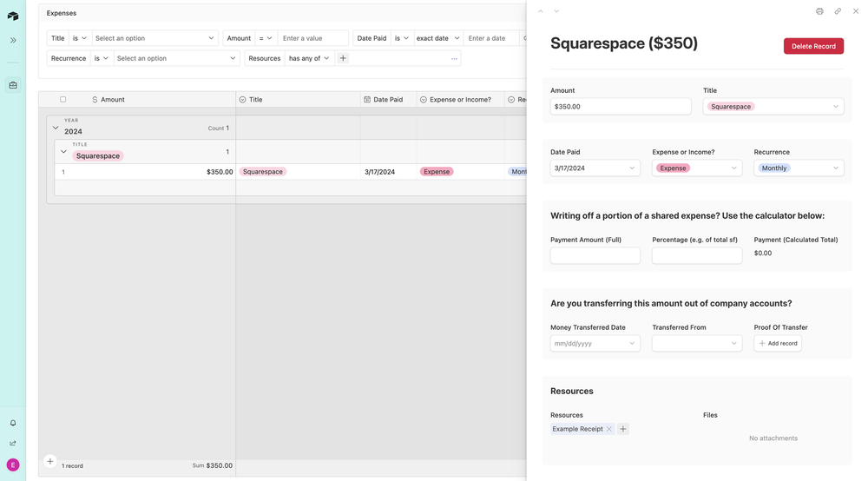
Task: Open the briefcase interface page icon
Action: coord(13,85)
